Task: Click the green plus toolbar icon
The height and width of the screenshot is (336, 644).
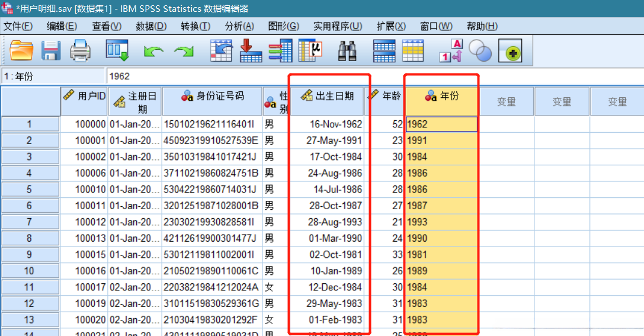Action: pyautogui.click(x=510, y=50)
